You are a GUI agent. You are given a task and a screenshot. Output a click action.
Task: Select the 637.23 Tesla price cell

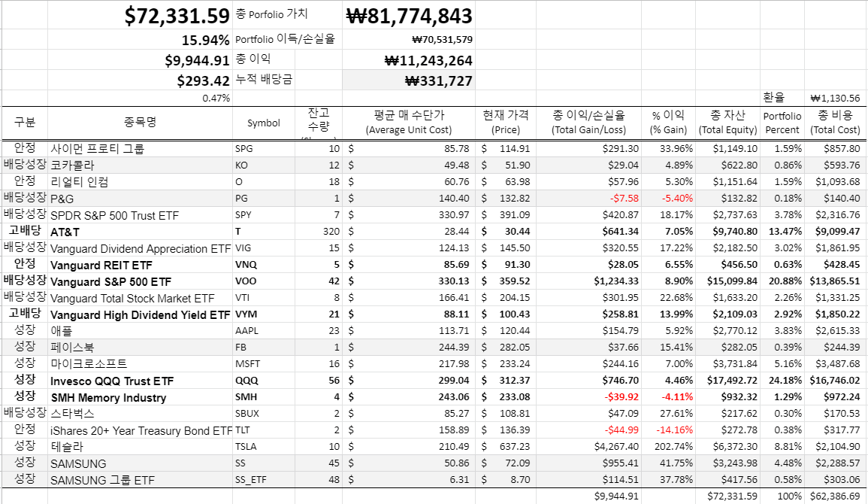[x=506, y=446]
